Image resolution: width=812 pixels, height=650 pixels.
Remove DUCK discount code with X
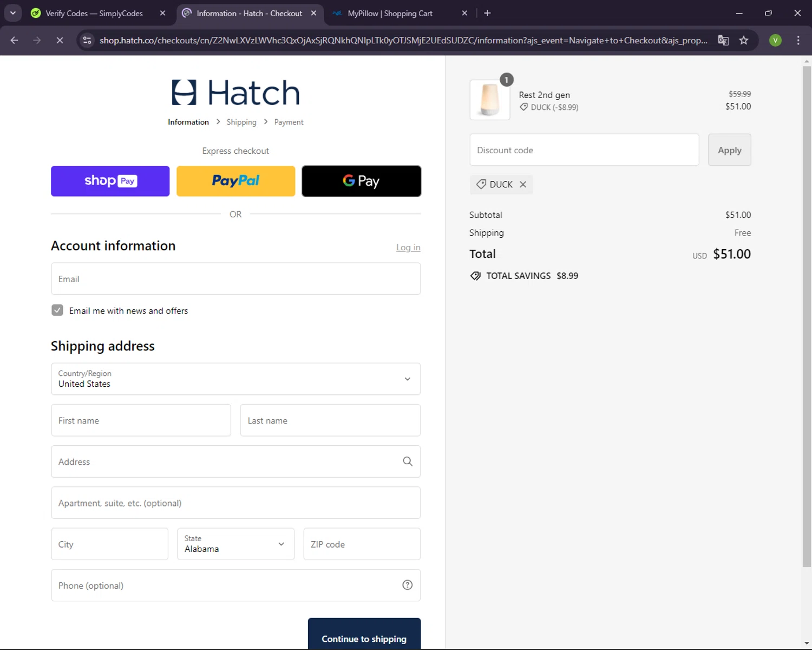[523, 184]
